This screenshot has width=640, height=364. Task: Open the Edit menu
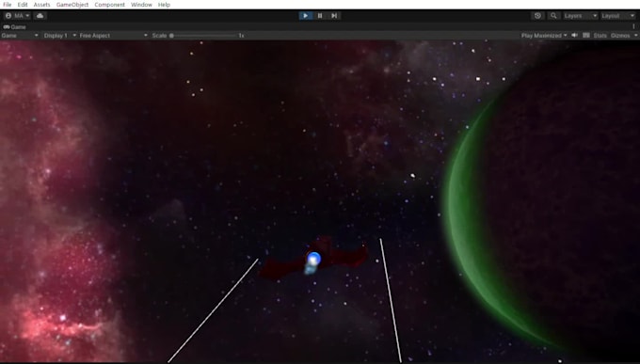(x=23, y=5)
